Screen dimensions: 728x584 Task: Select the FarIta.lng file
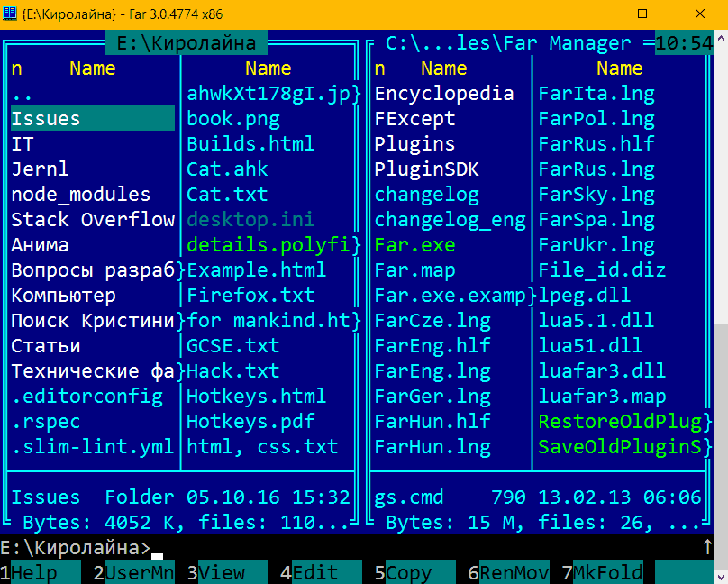(x=596, y=94)
